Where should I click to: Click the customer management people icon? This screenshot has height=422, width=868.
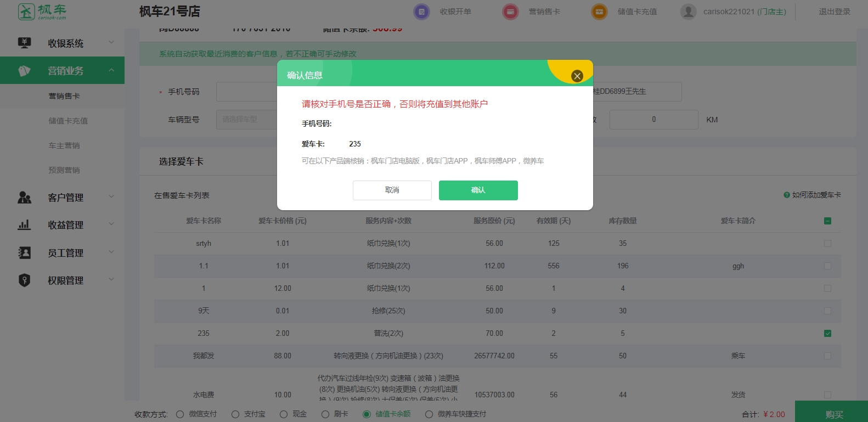pyautogui.click(x=24, y=198)
